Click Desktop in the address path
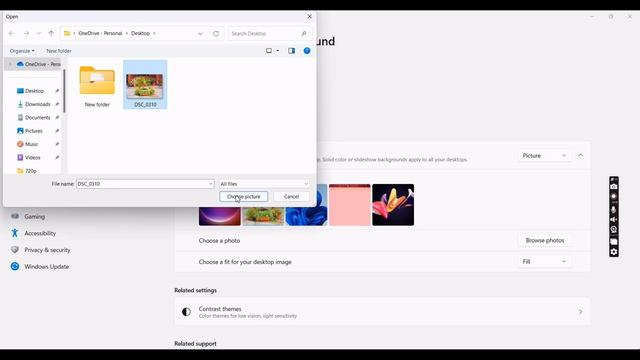The image size is (640, 360). [x=140, y=33]
